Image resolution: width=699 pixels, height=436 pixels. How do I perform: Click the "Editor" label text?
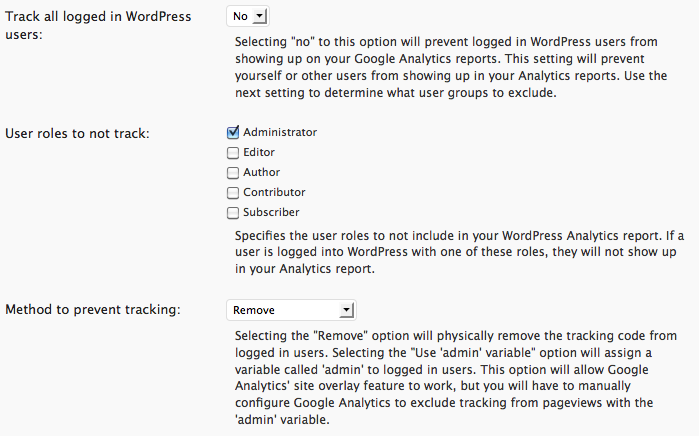point(259,152)
